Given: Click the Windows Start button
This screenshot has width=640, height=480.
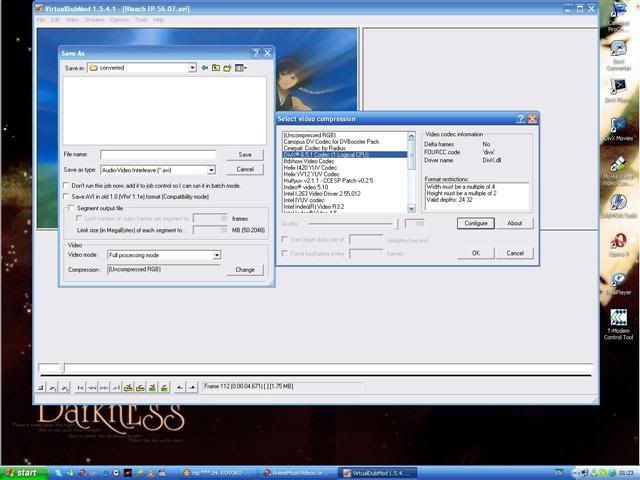Looking at the screenshot, I should point(22,472).
